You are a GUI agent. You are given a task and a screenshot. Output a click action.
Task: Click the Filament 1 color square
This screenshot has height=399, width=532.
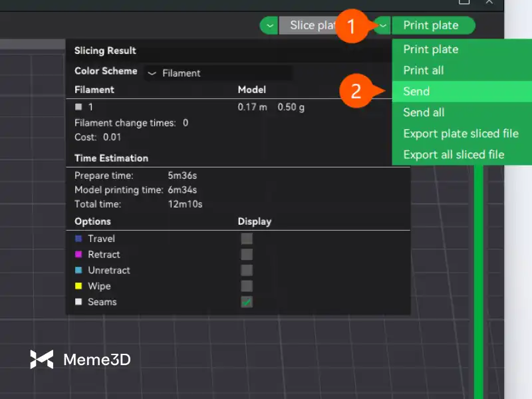pyautogui.click(x=78, y=106)
